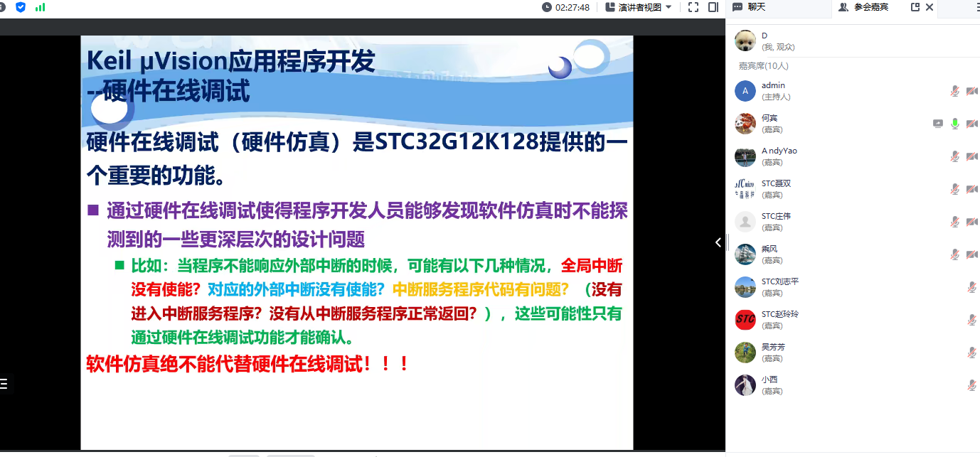The image size is (980, 457).
Task: Select participant name AndyYao
Action: pyautogui.click(x=779, y=151)
